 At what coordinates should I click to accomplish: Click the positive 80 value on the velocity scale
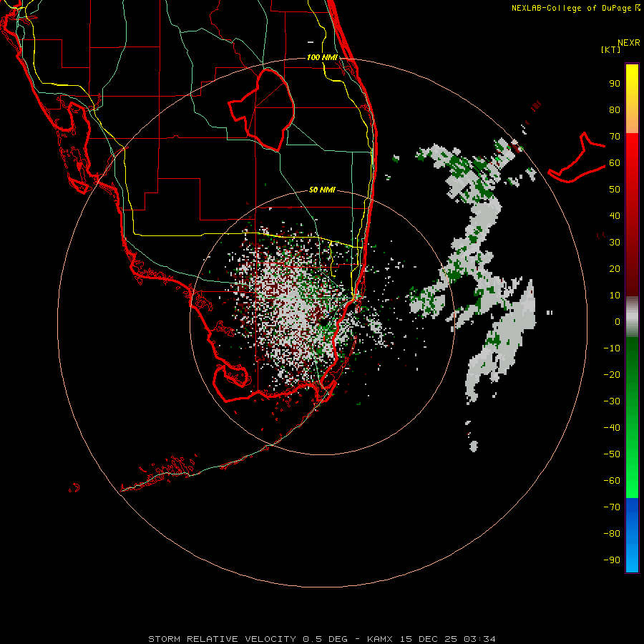coord(615,110)
